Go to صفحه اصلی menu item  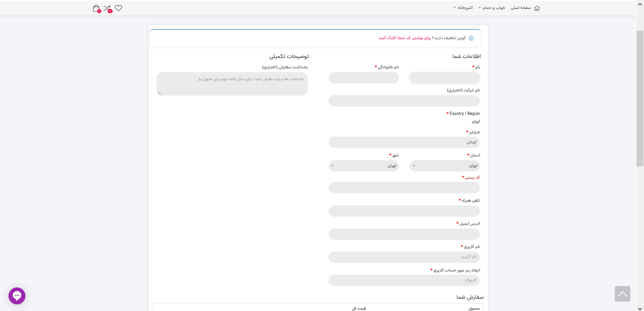(521, 8)
